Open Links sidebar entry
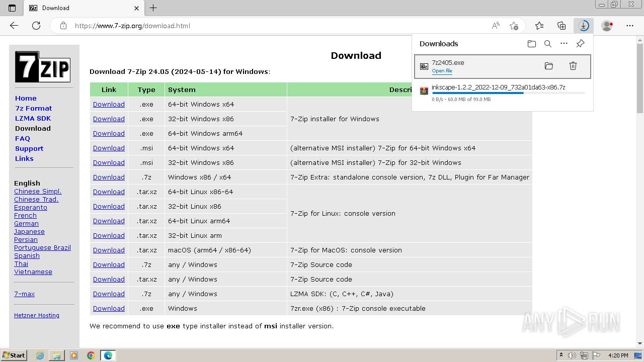This screenshot has height=362, width=644. click(x=24, y=158)
